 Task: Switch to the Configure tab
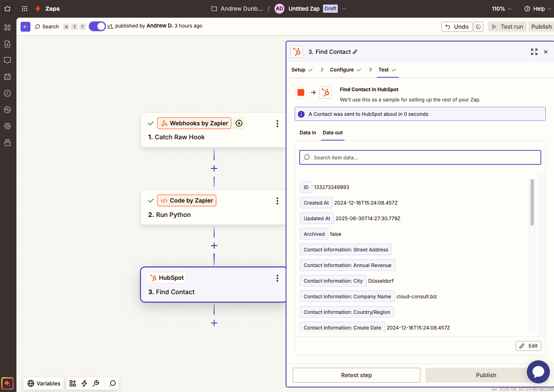(346, 70)
